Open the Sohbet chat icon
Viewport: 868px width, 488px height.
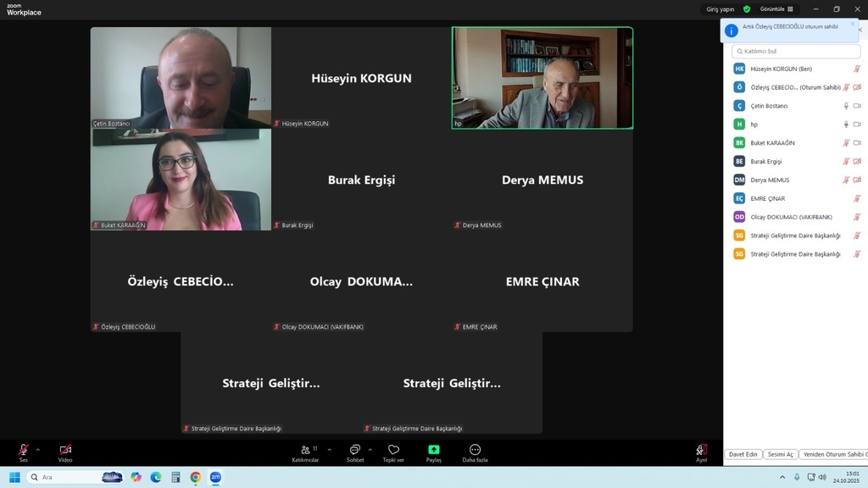coord(355,450)
